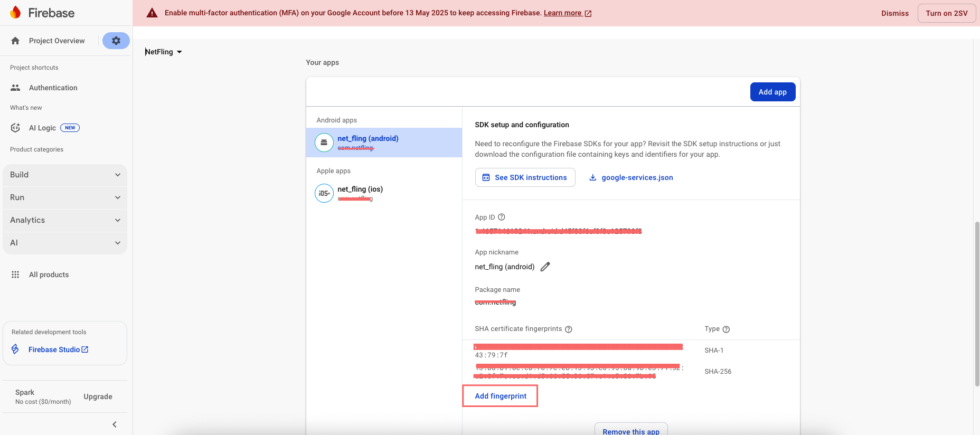Open All products grid
980x435 pixels.
[49, 275]
